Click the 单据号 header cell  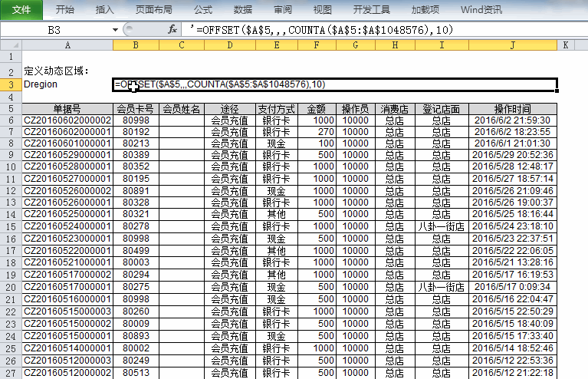pyautogui.click(x=67, y=109)
